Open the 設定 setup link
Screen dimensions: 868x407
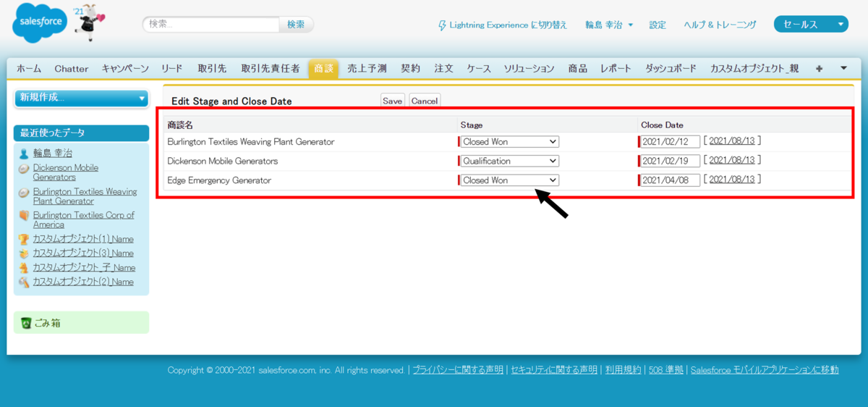[658, 25]
